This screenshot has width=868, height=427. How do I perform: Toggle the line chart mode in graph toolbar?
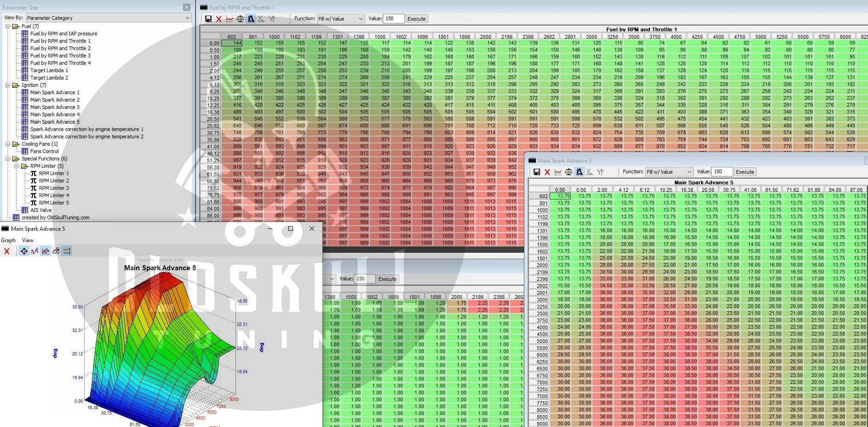pos(45,251)
